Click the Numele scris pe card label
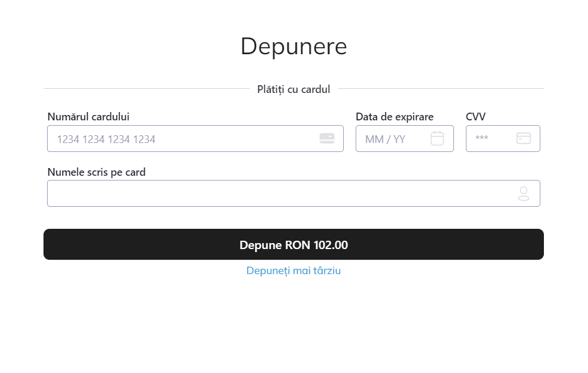The height and width of the screenshot is (373, 588). coord(96,172)
